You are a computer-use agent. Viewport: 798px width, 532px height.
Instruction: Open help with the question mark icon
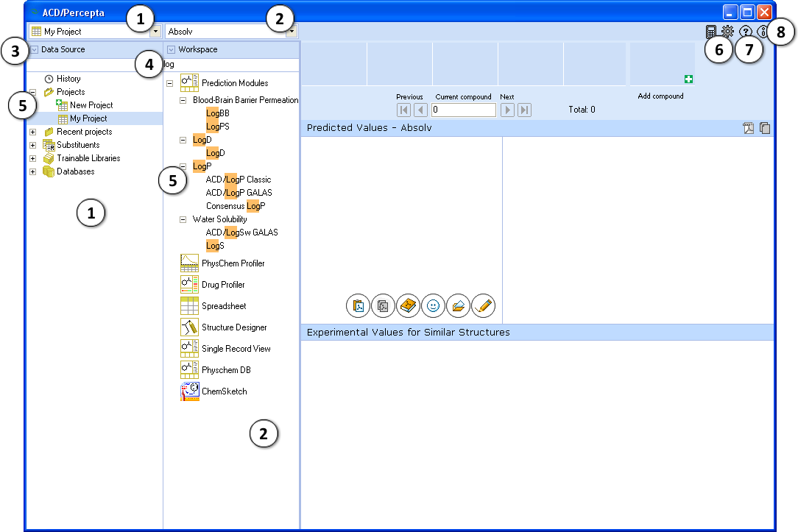pyautogui.click(x=745, y=32)
